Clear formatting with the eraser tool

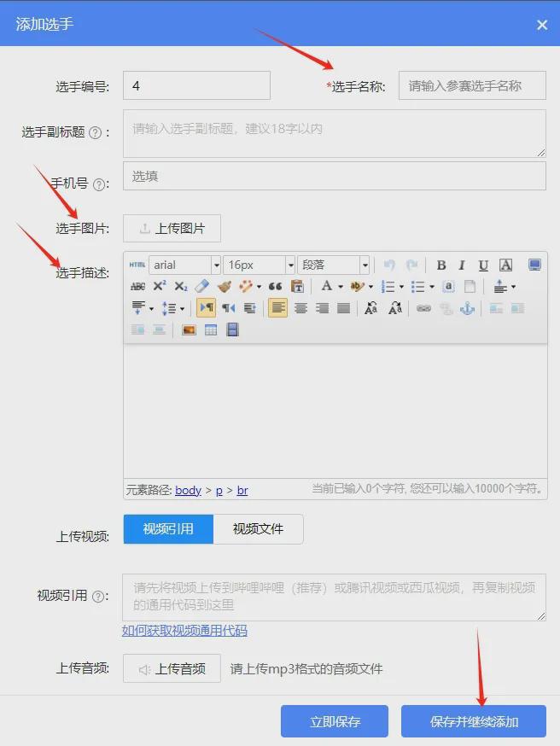(x=202, y=287)
